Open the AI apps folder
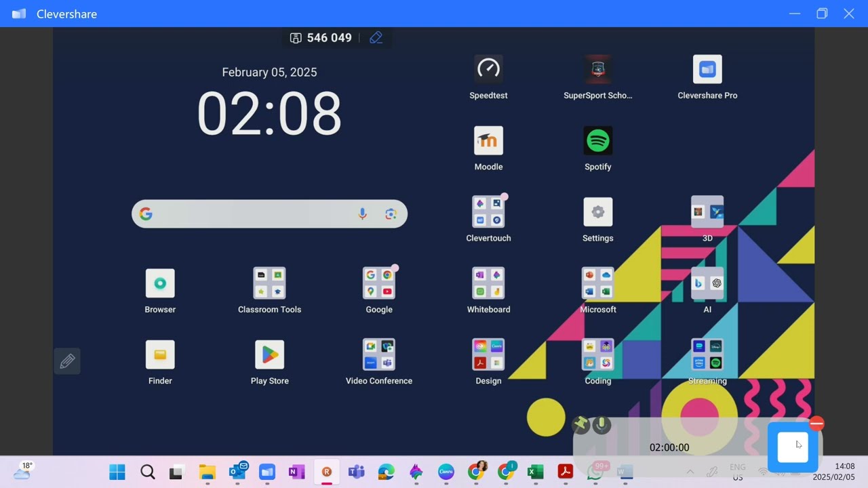The height and width of the screenshot is (488, 868). coord(707,283)
